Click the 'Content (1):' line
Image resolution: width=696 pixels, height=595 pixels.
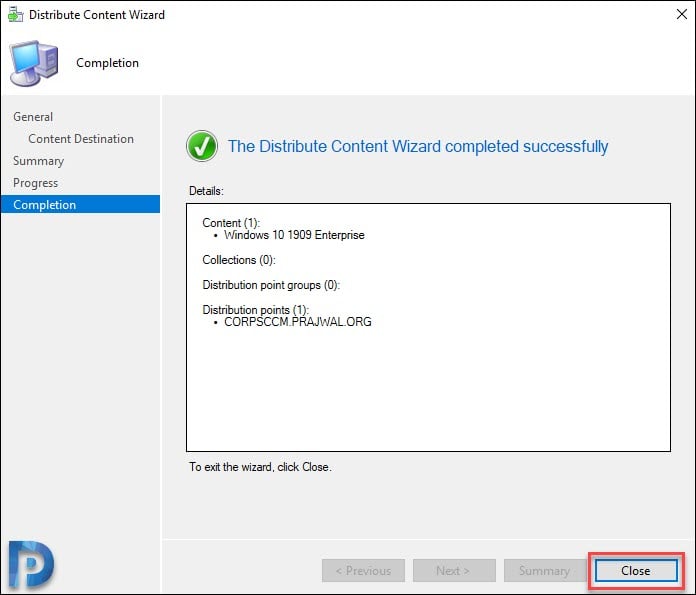[231, 222]
